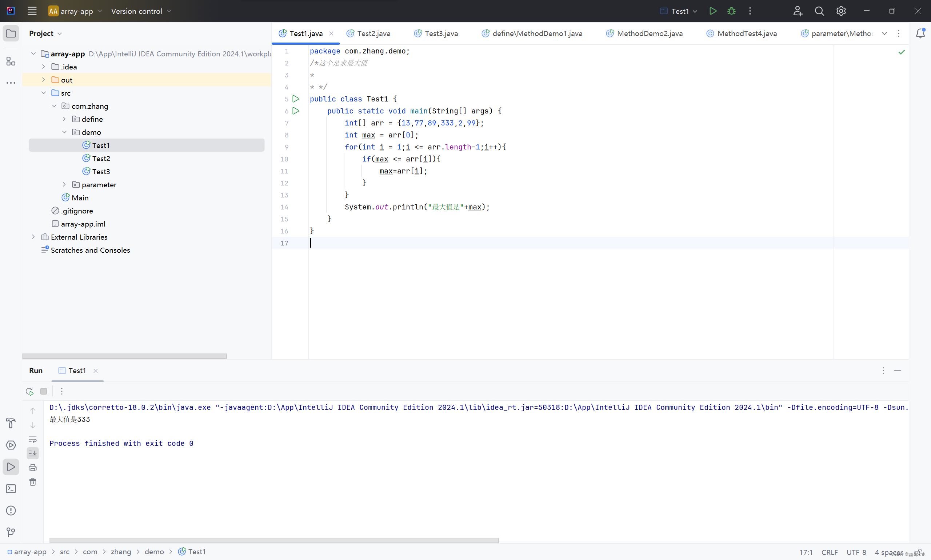
Task: Show hidden editor tabs chevron
Action: tap(884, 33)
